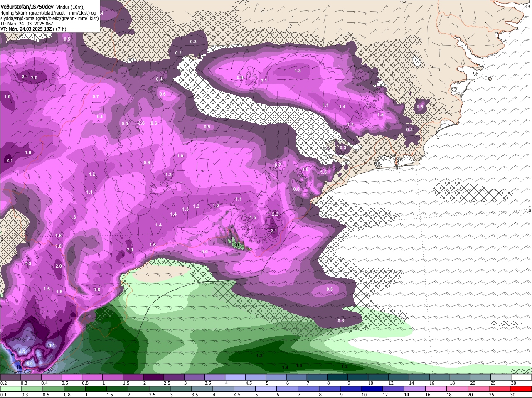Pick the bright red 30 swatch in rain legend
The width and height of the screenshot is (532, 398).
point(521,388)
